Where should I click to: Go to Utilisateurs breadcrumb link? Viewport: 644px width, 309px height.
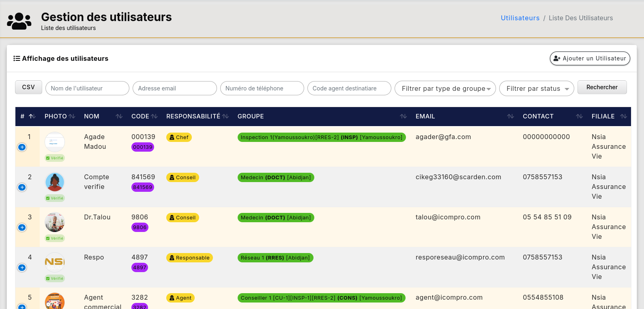click(520, 18)
